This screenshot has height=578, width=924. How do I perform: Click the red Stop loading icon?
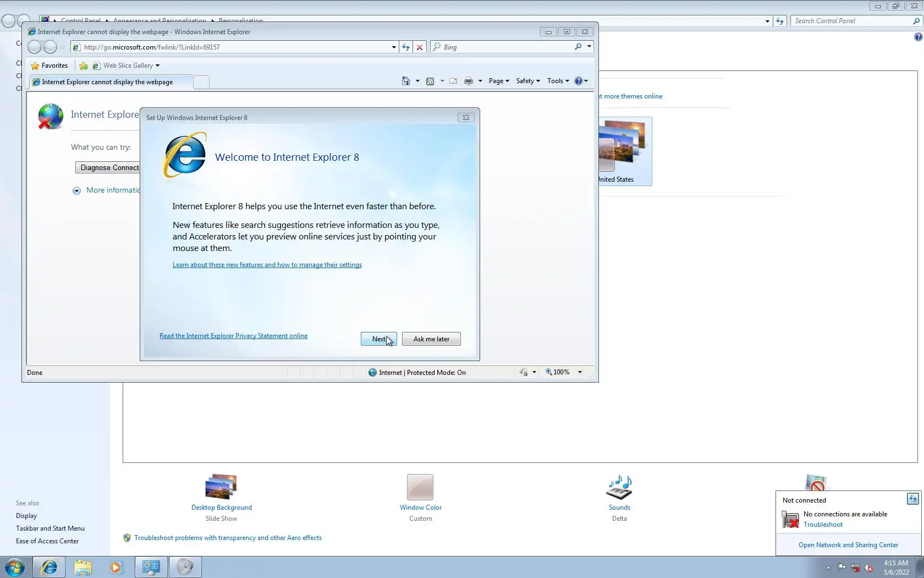click(x=420, y=47)
